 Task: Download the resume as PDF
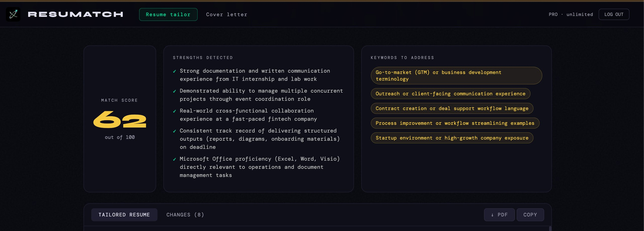[499, 215]
